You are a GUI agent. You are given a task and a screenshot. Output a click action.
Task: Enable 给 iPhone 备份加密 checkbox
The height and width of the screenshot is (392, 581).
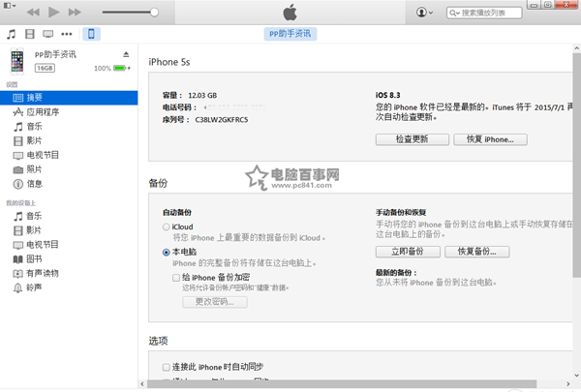tap(176, 277)
